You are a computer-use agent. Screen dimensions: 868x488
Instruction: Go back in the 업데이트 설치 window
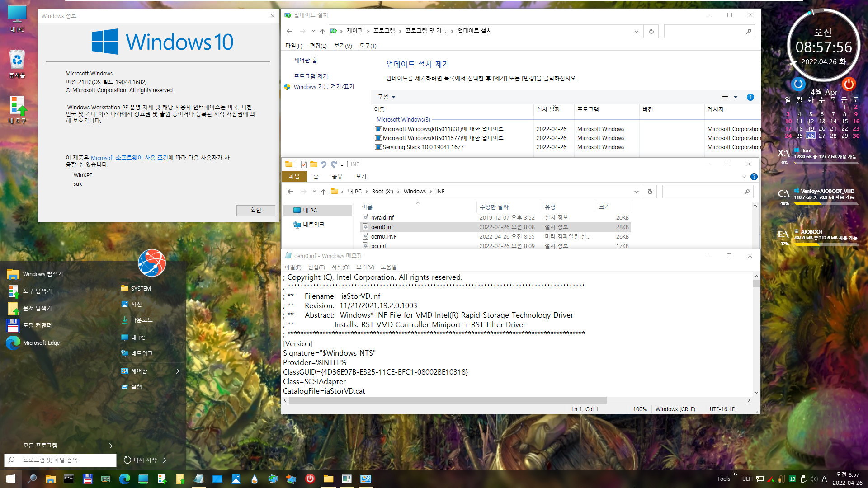click(289, 31)
